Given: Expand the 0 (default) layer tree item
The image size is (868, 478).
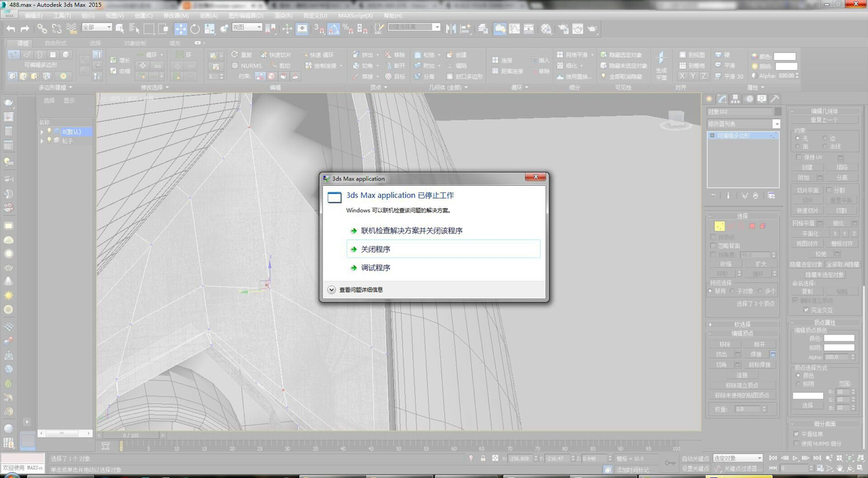Looking at the screenshot, I should click(x=42, y=132).
